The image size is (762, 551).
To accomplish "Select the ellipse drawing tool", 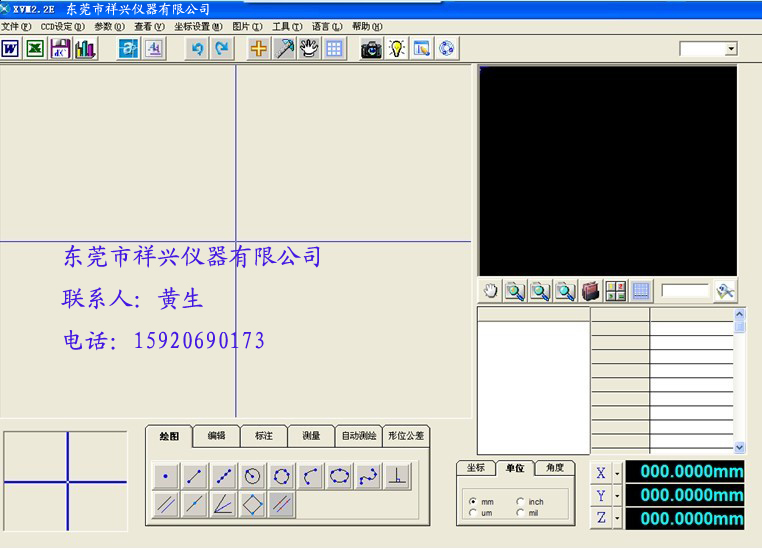I will [339, 476].
